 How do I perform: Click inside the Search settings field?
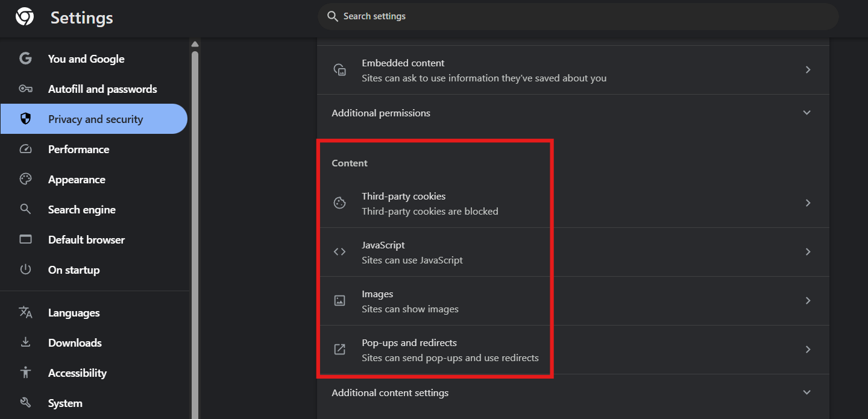coord(579,16)
